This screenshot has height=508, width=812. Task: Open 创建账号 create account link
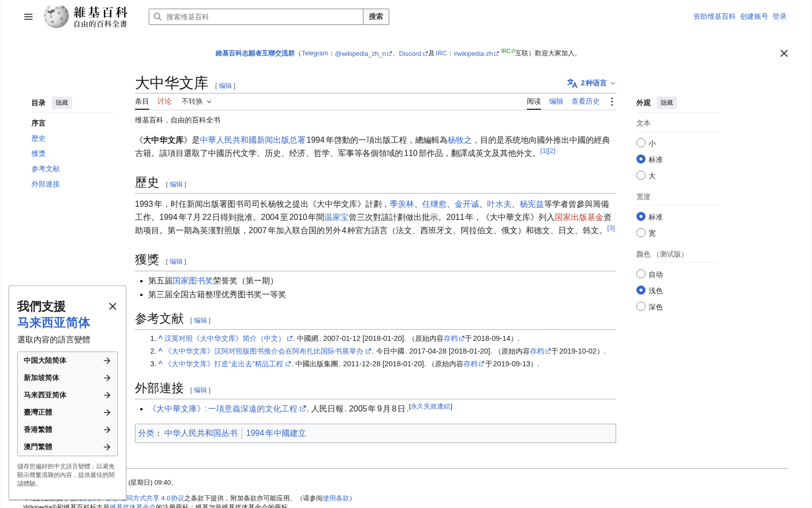[754, 17]
